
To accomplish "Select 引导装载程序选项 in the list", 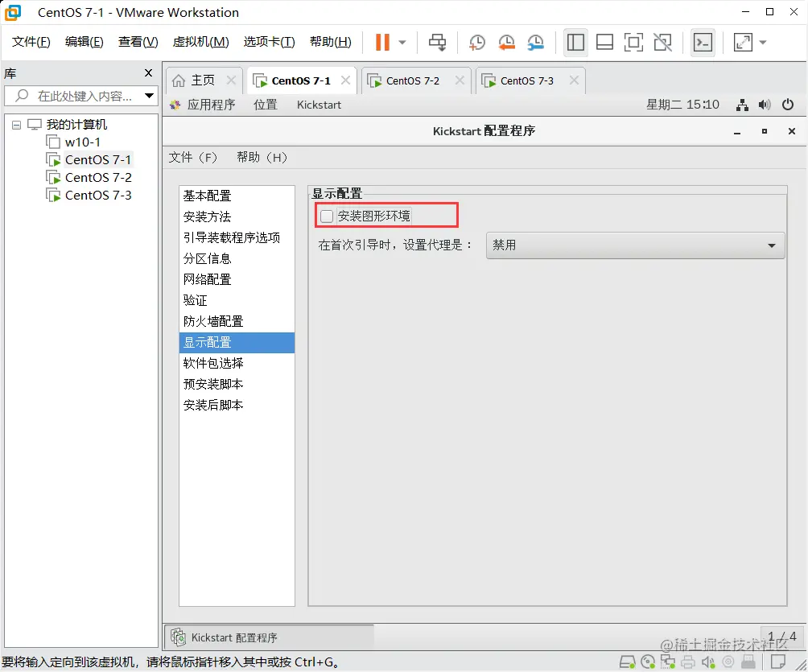I will [x=237, y=237].
